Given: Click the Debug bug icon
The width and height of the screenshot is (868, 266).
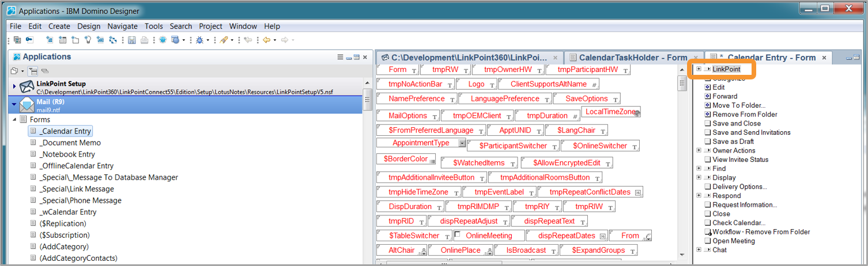Looking at the screenshot, I should [199, 40].
